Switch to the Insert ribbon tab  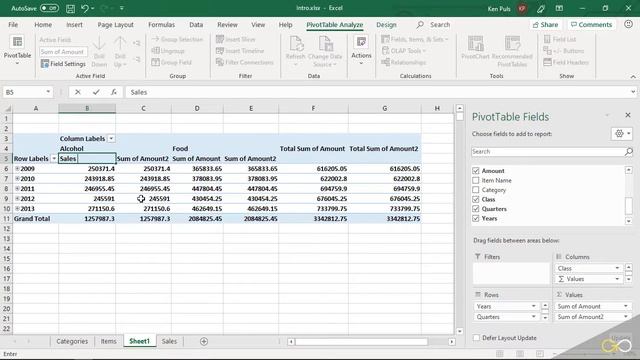pos(74,24)
